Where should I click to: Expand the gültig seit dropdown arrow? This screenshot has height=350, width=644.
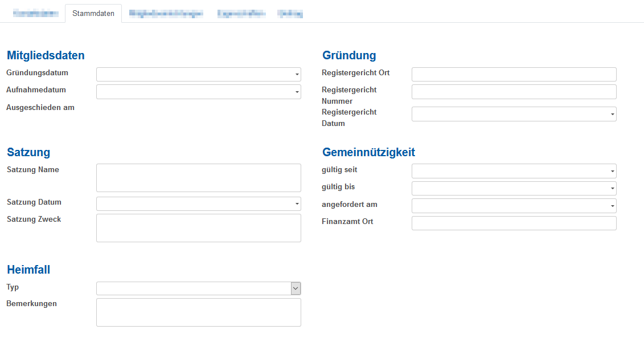click(x=612, y=171)
